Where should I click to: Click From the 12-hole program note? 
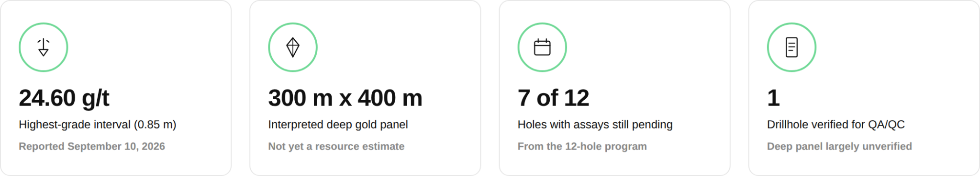tap(582, 146)
